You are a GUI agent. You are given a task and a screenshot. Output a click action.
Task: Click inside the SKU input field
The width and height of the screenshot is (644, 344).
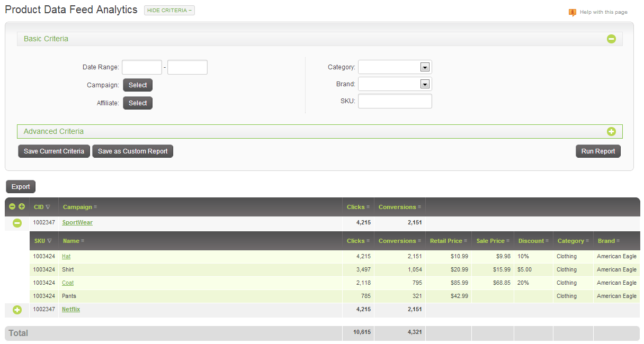click(x=395, y=101)
